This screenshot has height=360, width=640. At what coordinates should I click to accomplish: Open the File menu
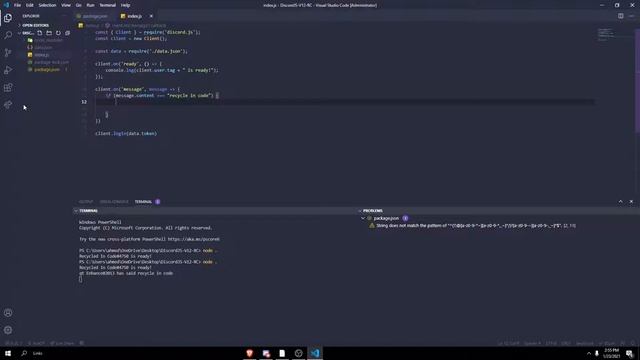click(x=18, y=5)
